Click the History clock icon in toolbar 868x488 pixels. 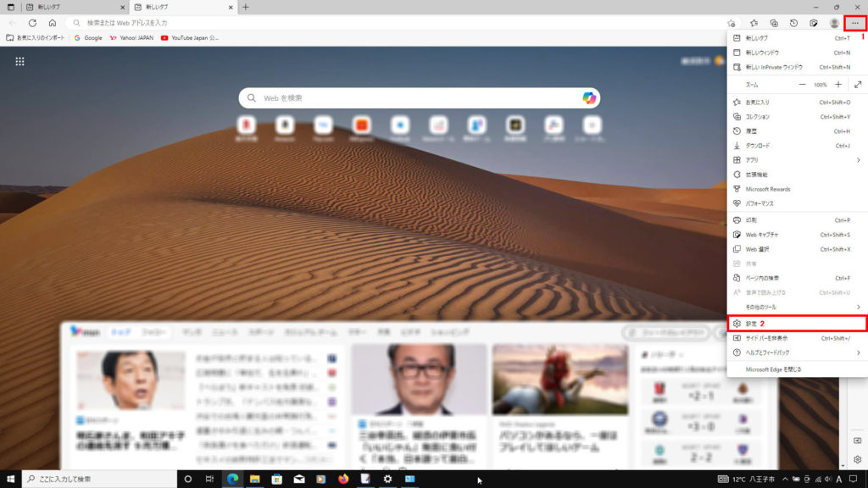tap(794, 23)
